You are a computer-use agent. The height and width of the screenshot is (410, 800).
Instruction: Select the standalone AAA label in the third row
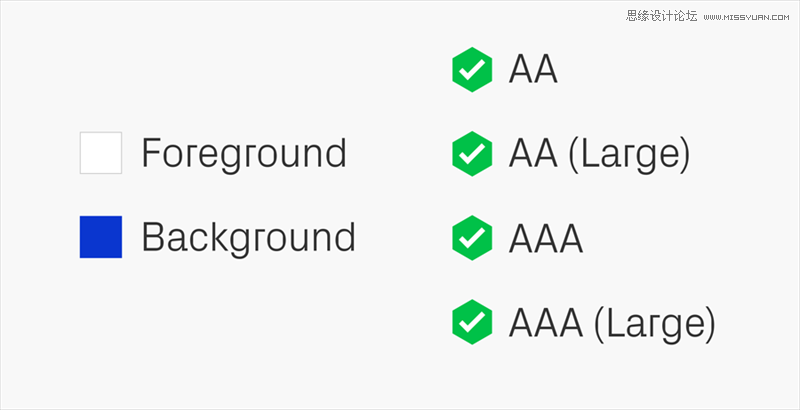[546, 238]
